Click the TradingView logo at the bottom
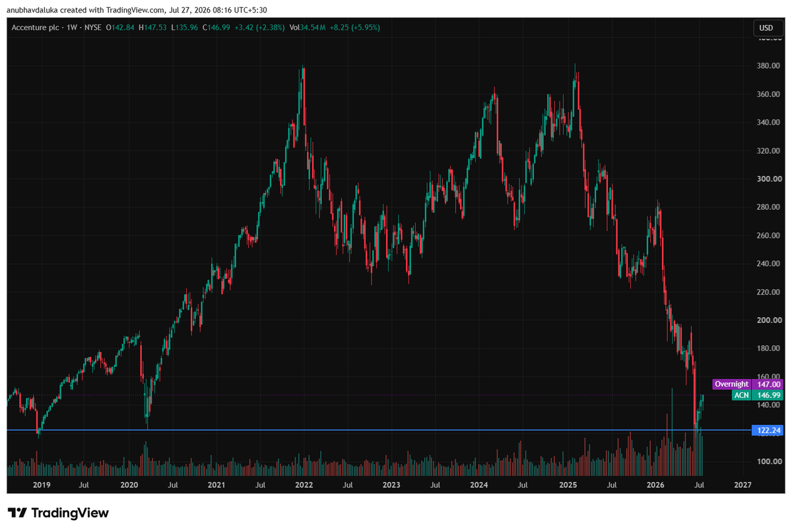This screenshot has height=532, width=792. (x=58, y=513)
